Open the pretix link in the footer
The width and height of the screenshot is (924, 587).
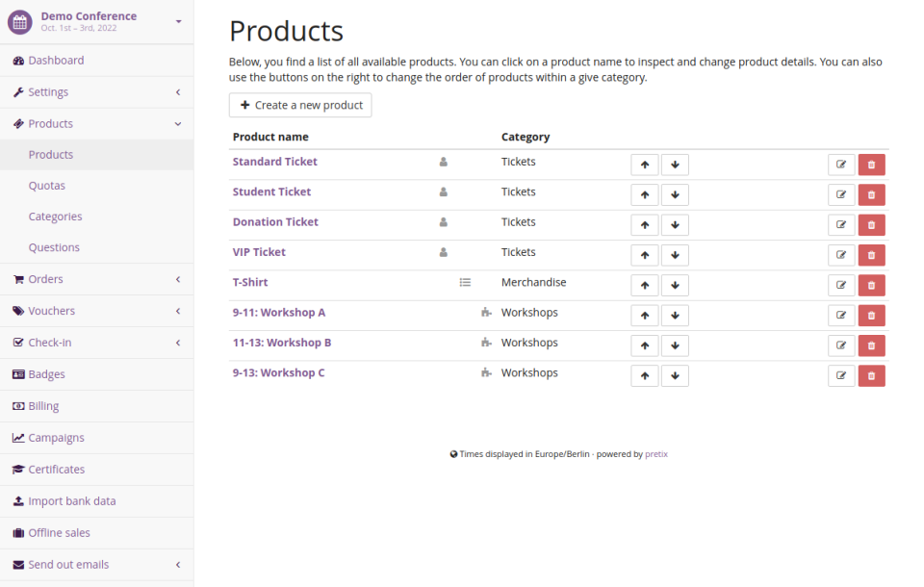[656, 453]
